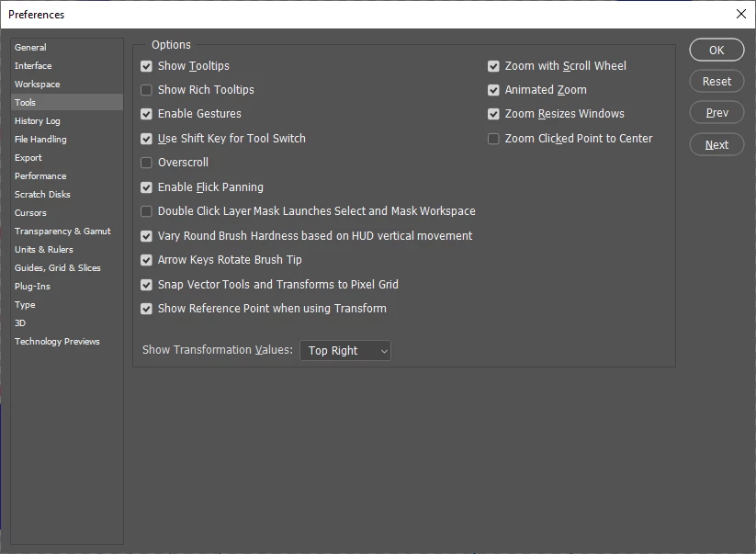Uncheck the Show Tooltips checkbox

146,66
